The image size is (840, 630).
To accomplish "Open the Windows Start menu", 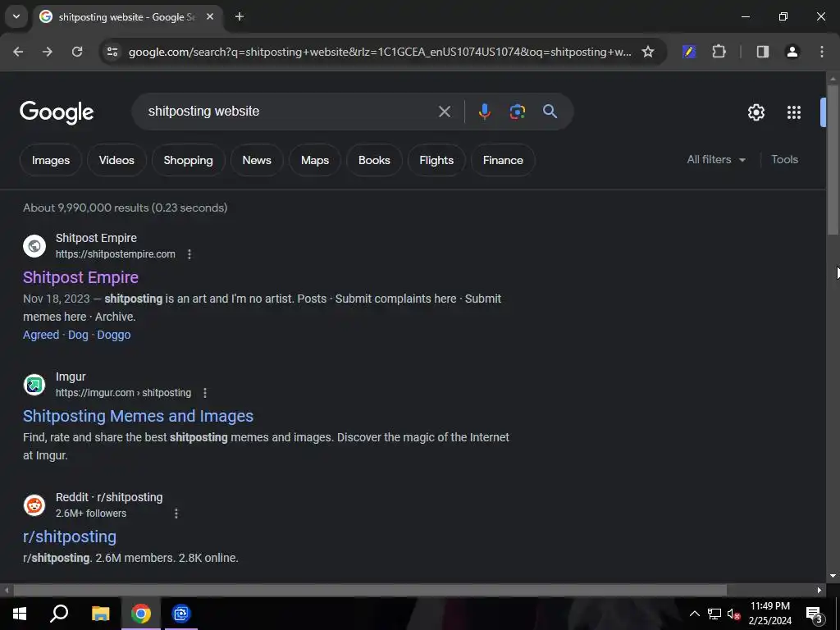I will 20,614.
